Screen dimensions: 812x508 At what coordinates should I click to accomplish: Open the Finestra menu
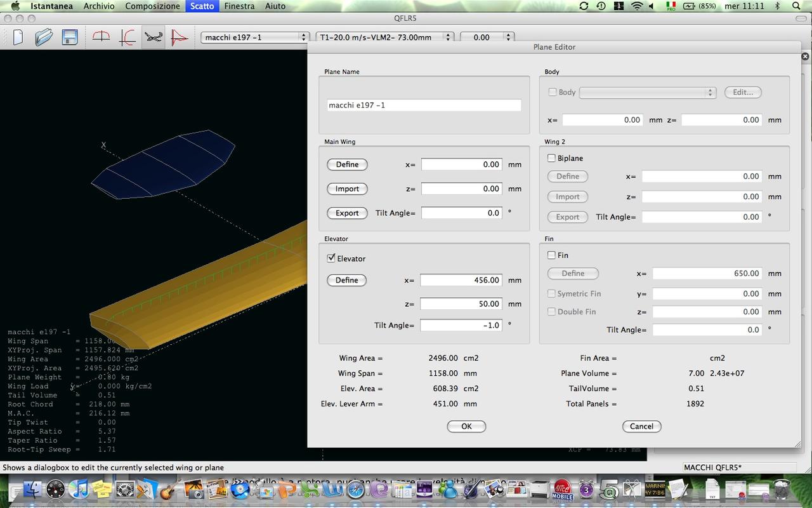coord(239,6)
